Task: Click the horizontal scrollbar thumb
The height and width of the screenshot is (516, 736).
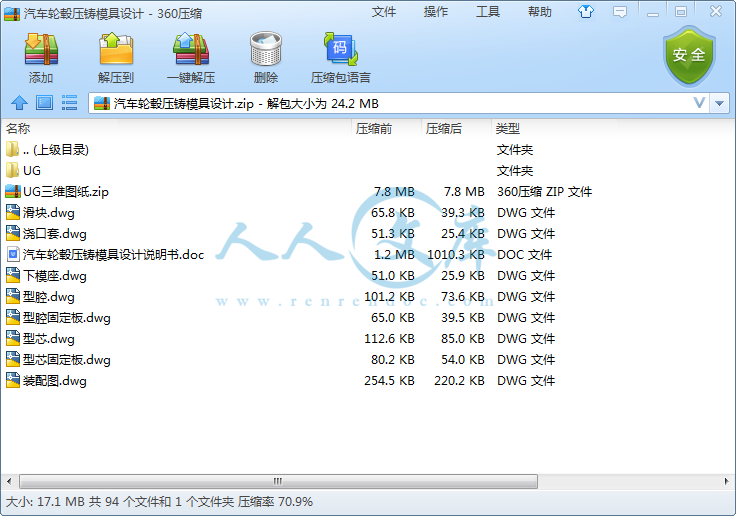Action: [278, 481]
